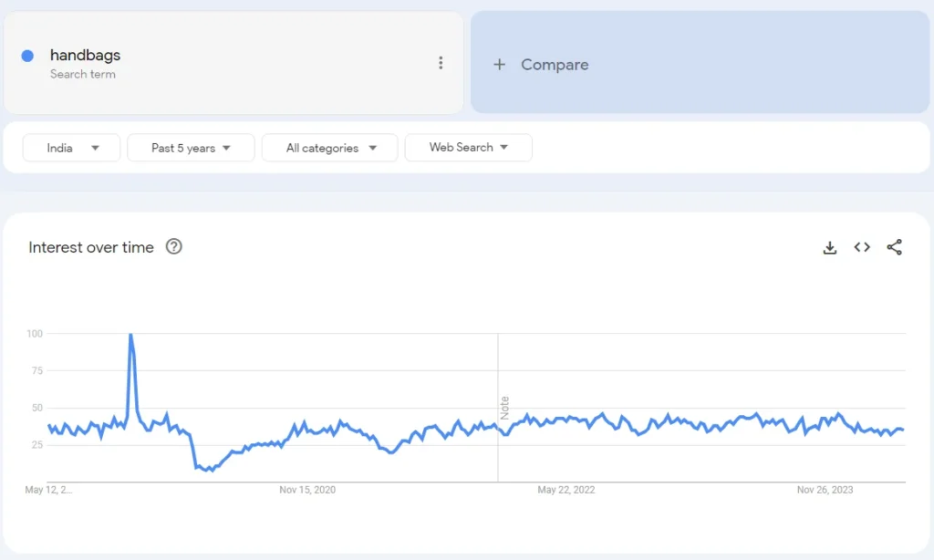
Task: Download the Interest over time data
Action: [829, 247]
